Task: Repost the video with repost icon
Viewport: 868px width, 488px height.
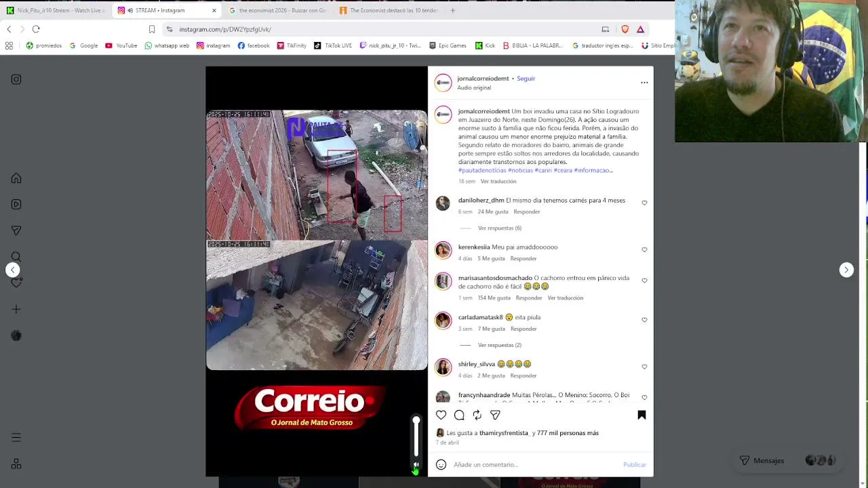Action: point(477,415)
